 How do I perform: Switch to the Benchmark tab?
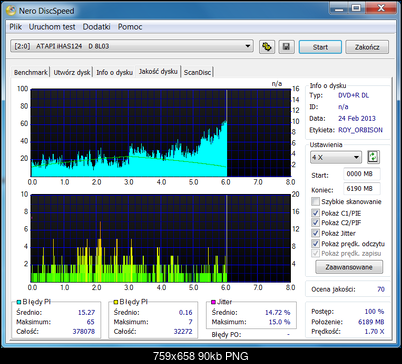point(31,72)
